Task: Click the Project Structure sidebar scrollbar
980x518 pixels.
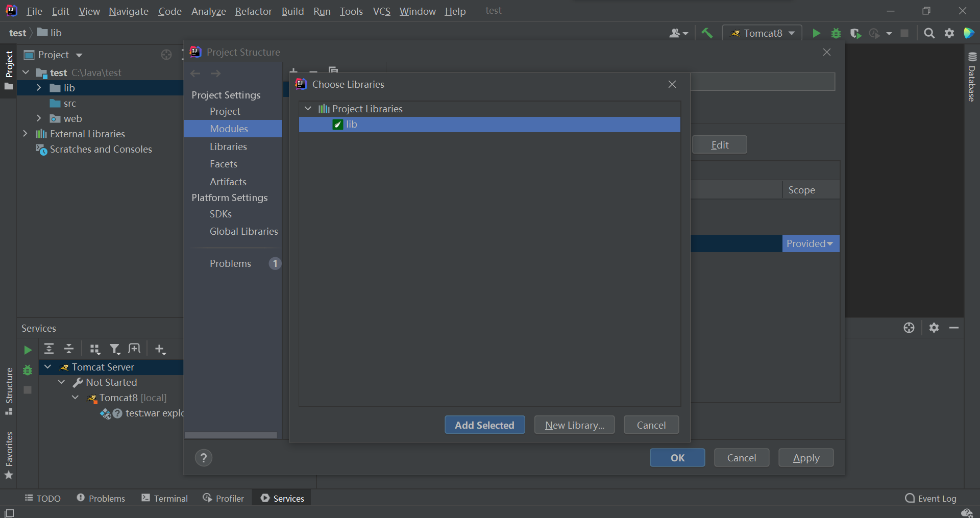Action: (231, 435)
